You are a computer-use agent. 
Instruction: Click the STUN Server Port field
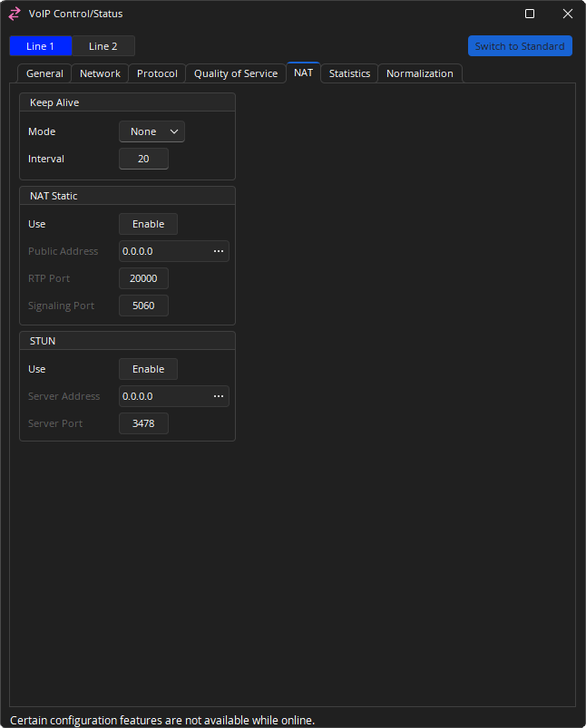(x=143, y=423)
